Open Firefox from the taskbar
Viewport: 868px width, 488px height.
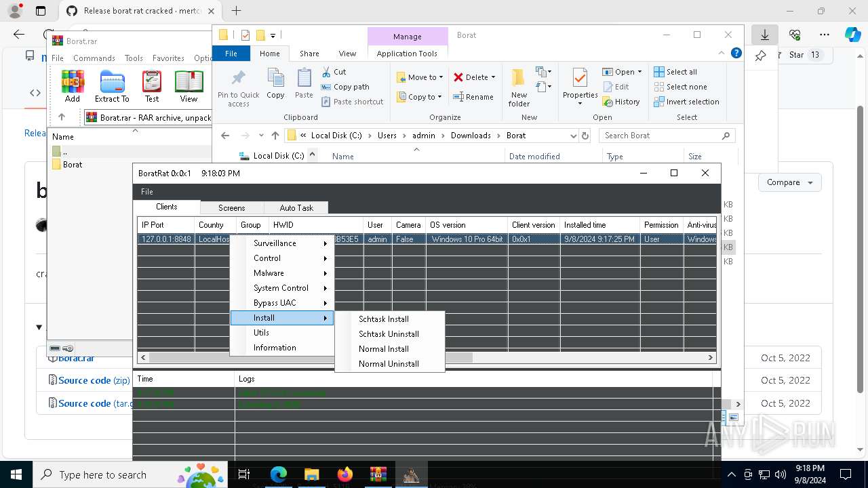(x=344, y=474)
